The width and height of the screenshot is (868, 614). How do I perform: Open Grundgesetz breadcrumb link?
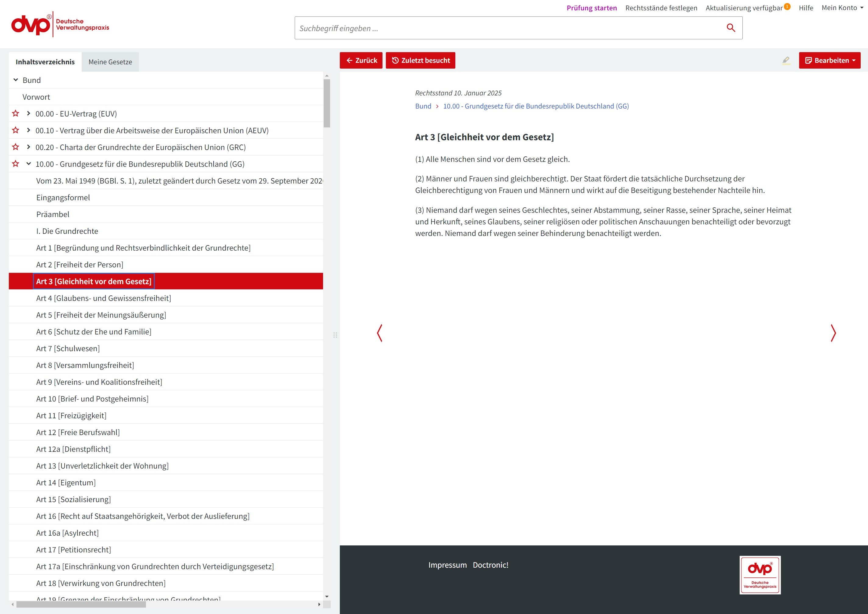(x=536, y=106)
